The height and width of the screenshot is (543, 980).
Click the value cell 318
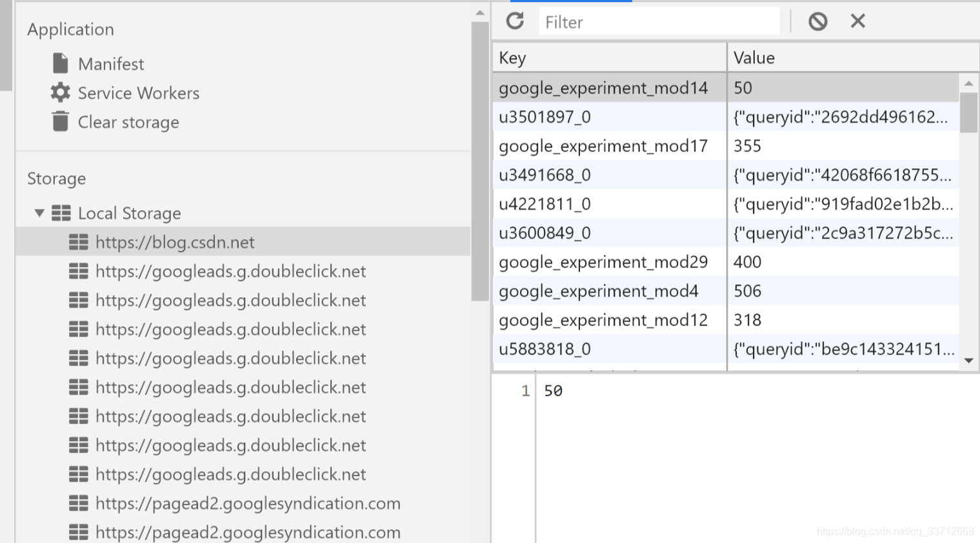coord(843,320)
